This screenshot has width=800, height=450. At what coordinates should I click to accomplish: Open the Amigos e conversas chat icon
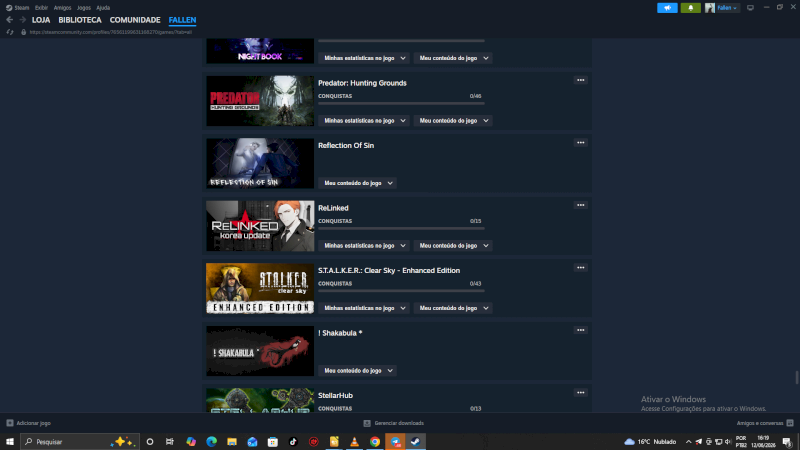[x=790, y=423]
